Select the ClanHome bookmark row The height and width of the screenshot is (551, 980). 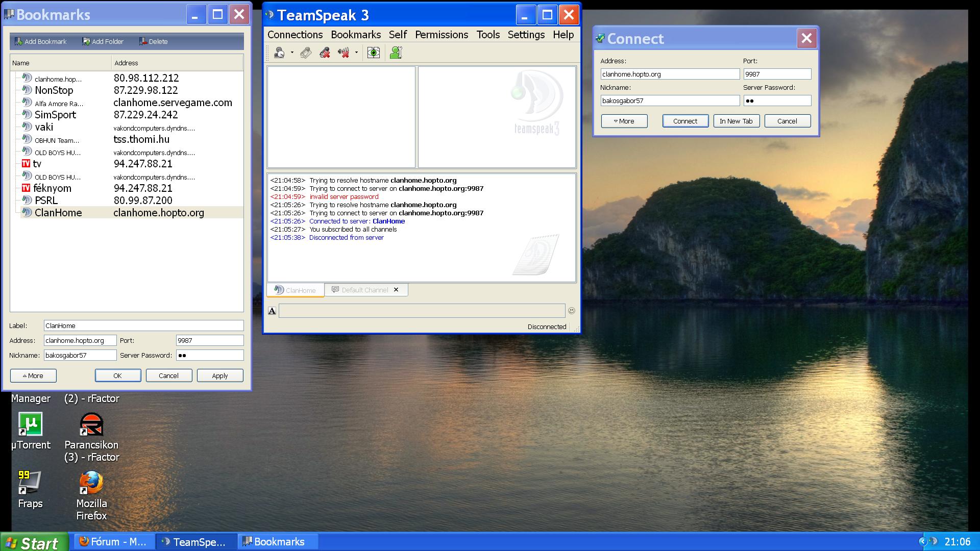(x=132, y=213)
